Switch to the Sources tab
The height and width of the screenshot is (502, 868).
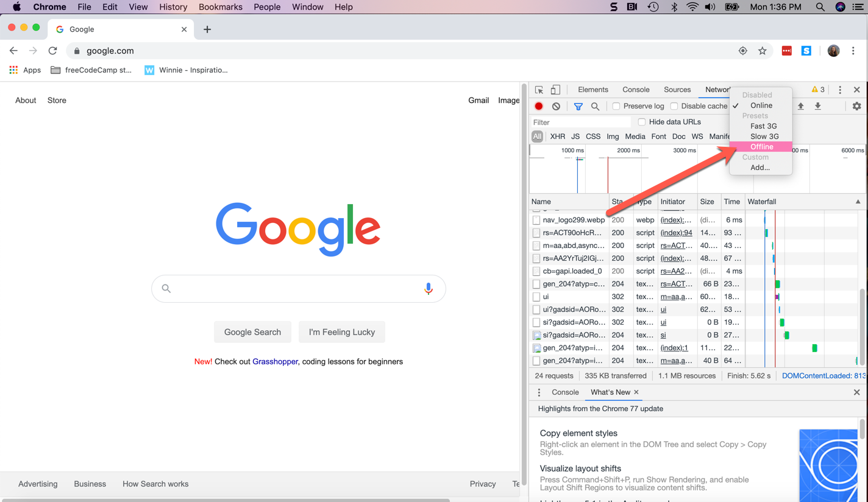click(677, 90)
